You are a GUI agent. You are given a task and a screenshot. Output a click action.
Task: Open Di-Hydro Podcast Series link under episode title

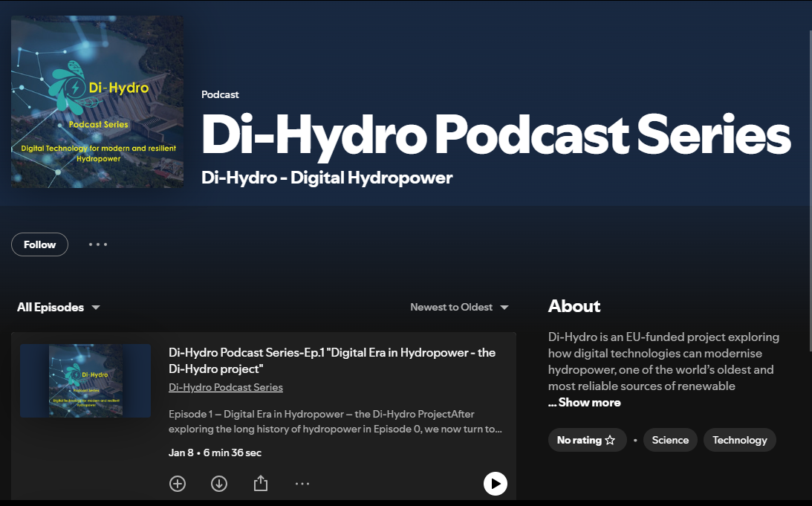pyautogui.click(x=226, y=387)
